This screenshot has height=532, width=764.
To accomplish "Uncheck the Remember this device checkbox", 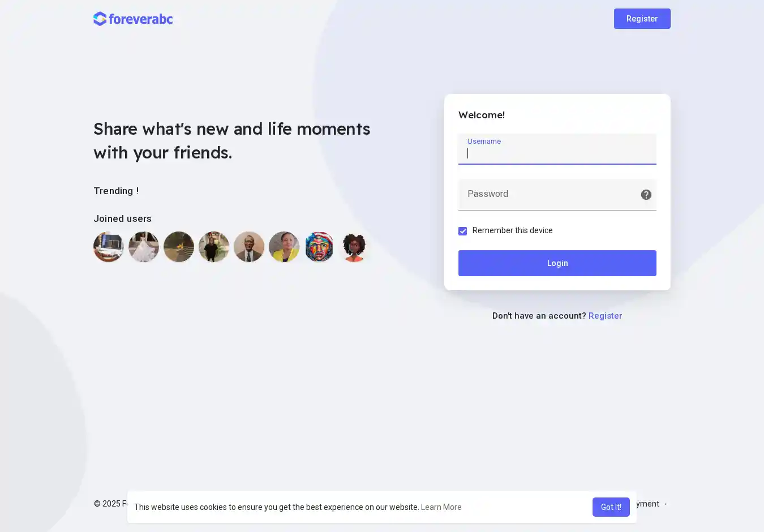I will pos(463,231).
